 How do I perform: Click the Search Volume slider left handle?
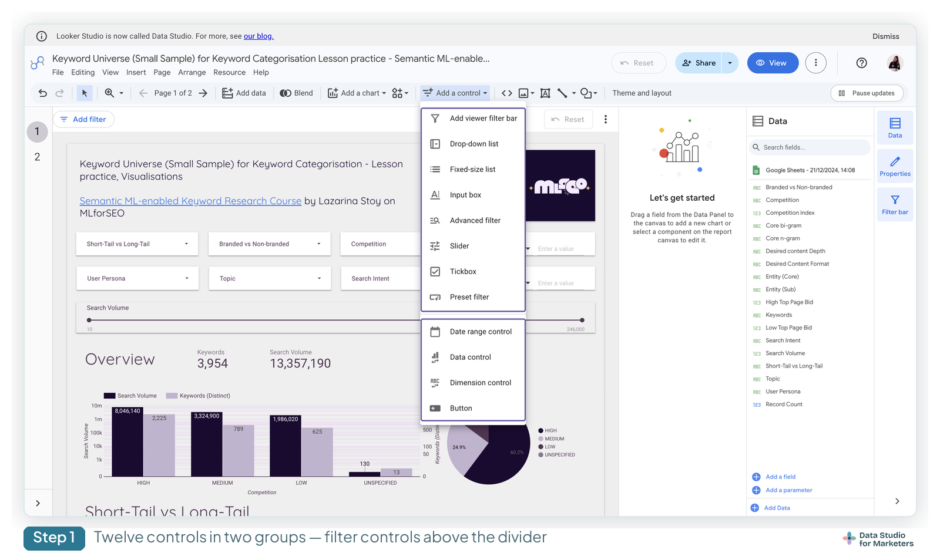pos(89,320)
